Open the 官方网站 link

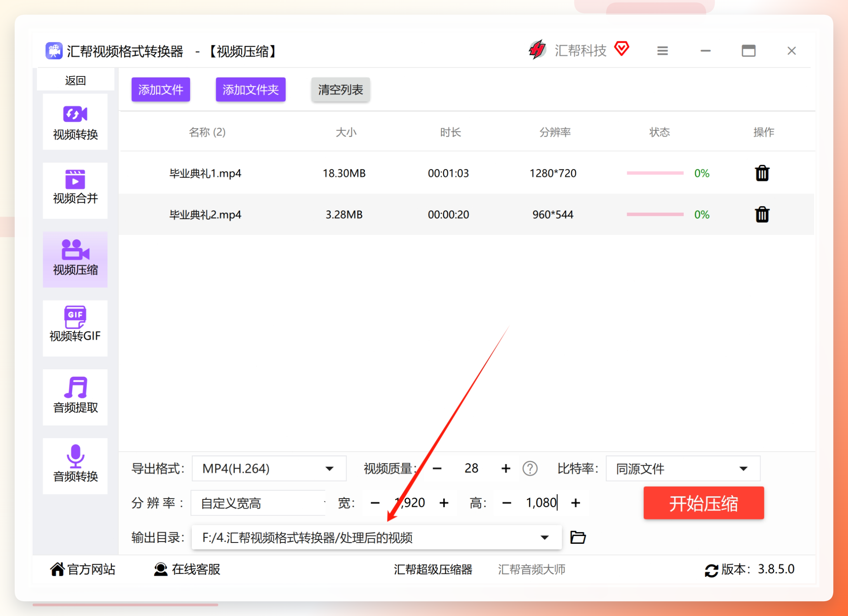click(x=83, y=569)
